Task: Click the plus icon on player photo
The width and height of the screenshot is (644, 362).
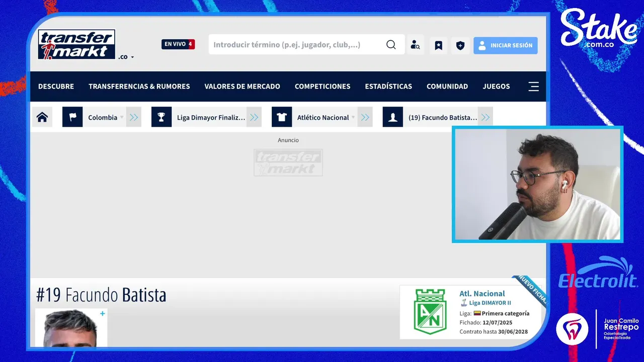Action: (x=103, y=314)
